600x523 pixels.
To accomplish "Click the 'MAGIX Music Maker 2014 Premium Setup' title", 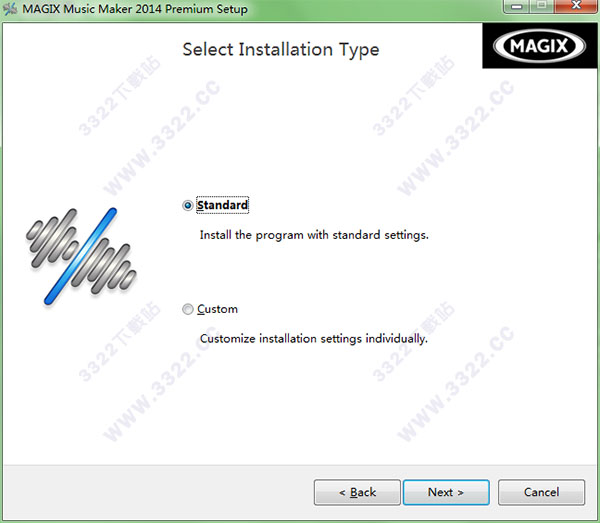I will click(135, 9).
